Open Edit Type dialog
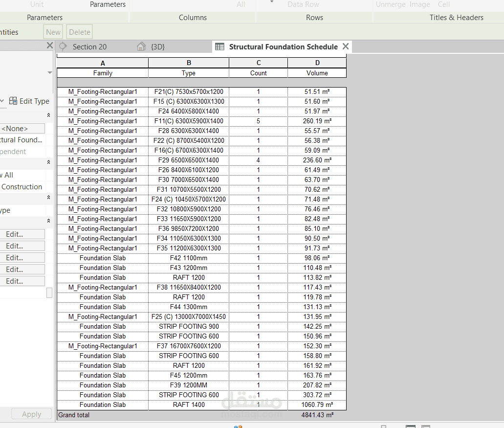 click(x=29, y=101)
